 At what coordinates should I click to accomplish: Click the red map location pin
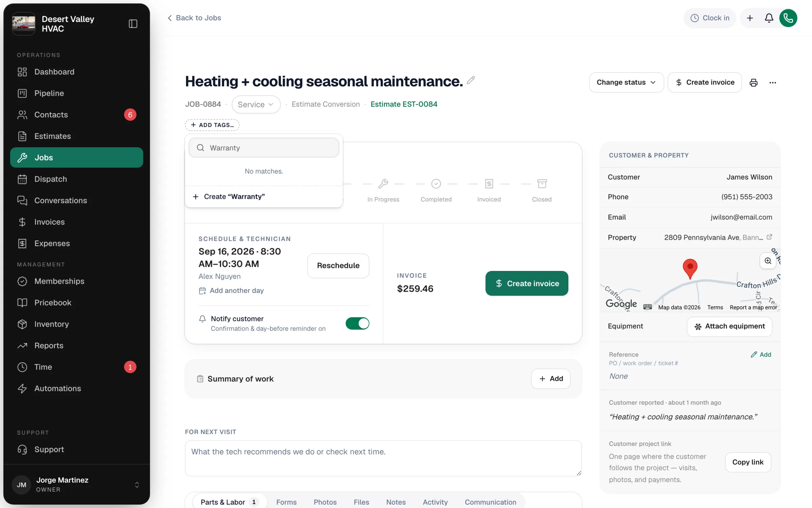(690, 269)
